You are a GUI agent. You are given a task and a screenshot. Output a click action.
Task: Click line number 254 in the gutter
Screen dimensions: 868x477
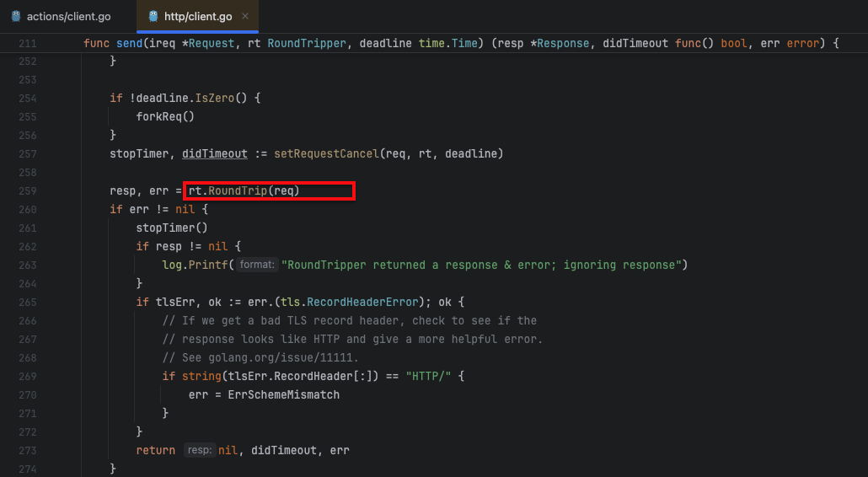pos(27,98)
